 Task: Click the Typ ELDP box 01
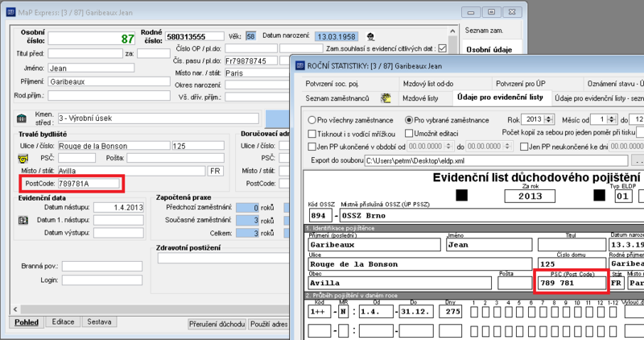(623, 196)
